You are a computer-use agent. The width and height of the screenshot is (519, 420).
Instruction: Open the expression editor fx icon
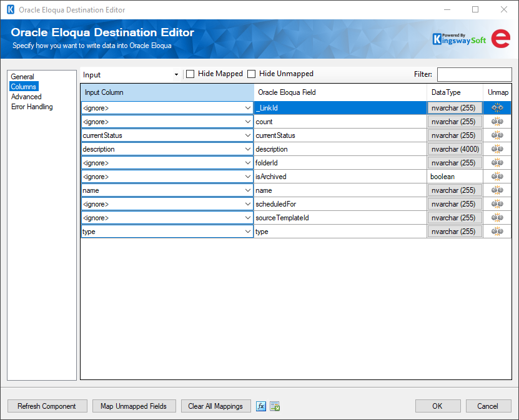[261, 406]
